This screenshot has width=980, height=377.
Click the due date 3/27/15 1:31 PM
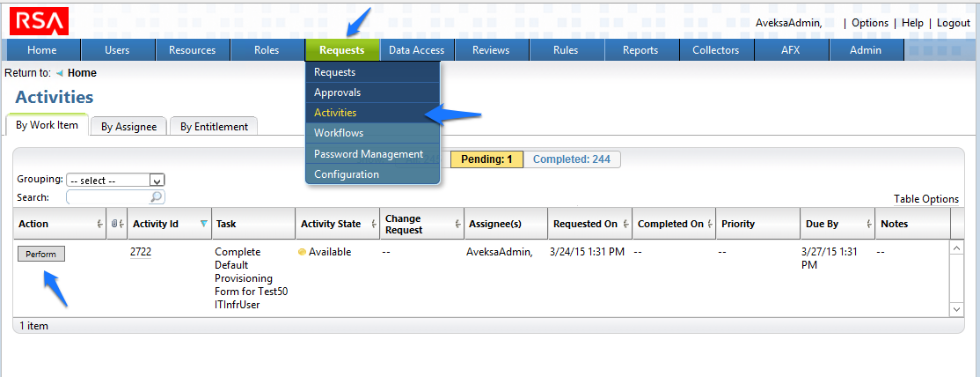(829, 258)
